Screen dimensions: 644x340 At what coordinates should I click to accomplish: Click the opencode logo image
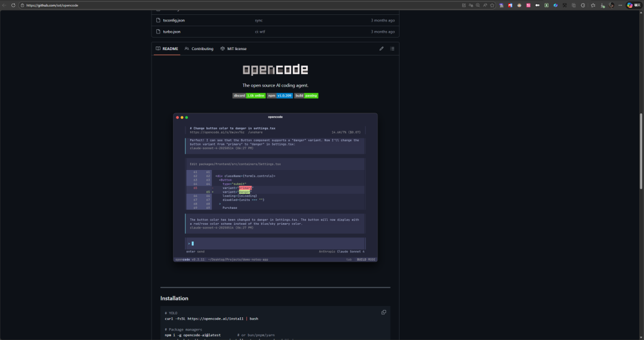275,69
